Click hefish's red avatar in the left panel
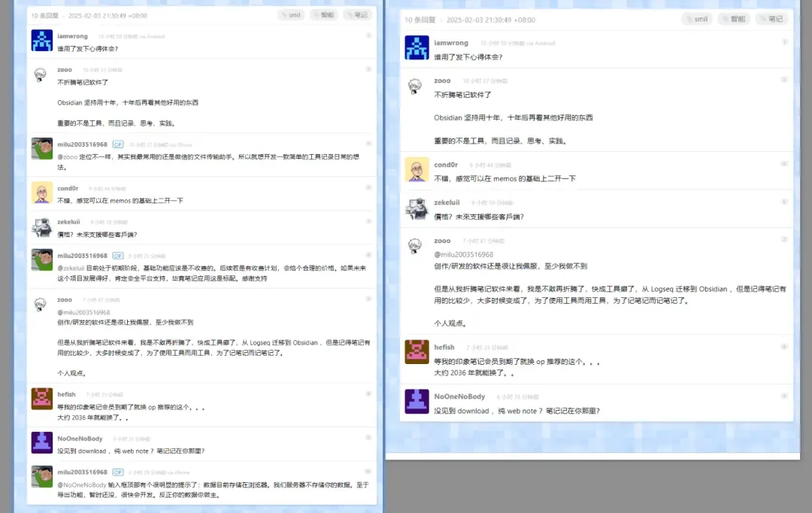The width and height of the screenshot is (812, 513). (x=42, y=399)
